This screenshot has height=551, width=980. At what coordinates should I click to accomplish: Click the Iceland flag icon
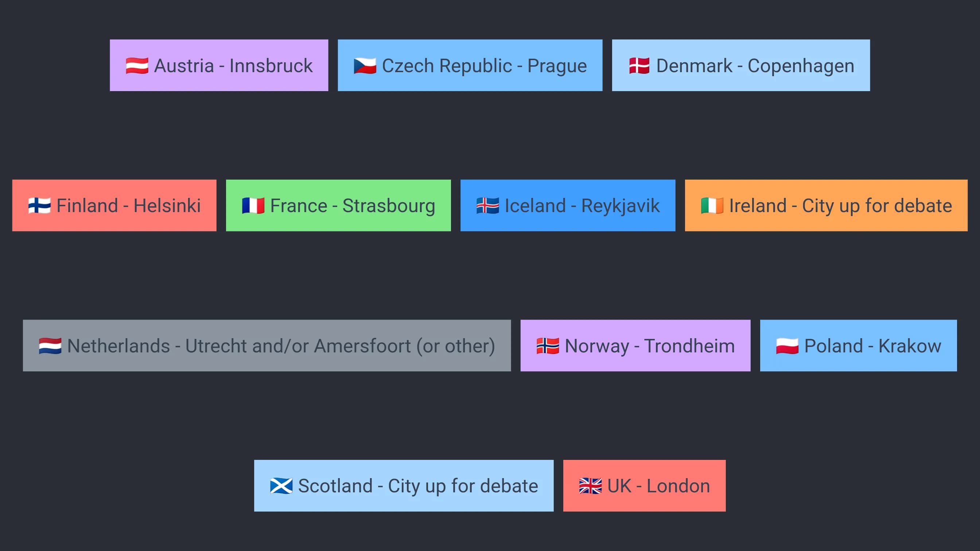click(487, 206)
